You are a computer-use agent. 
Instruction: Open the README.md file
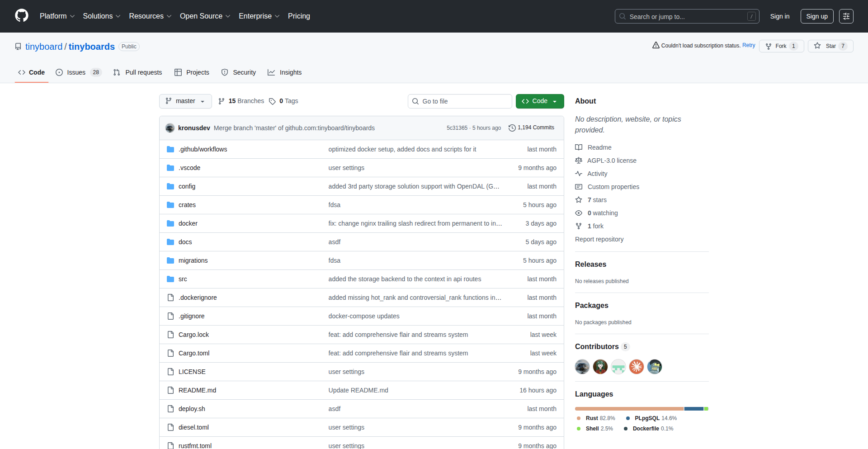tap(197, 390)
